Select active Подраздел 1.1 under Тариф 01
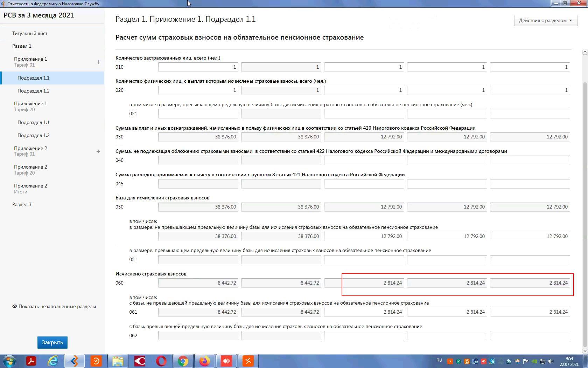588x368 pixels. [x=52, y=78]
